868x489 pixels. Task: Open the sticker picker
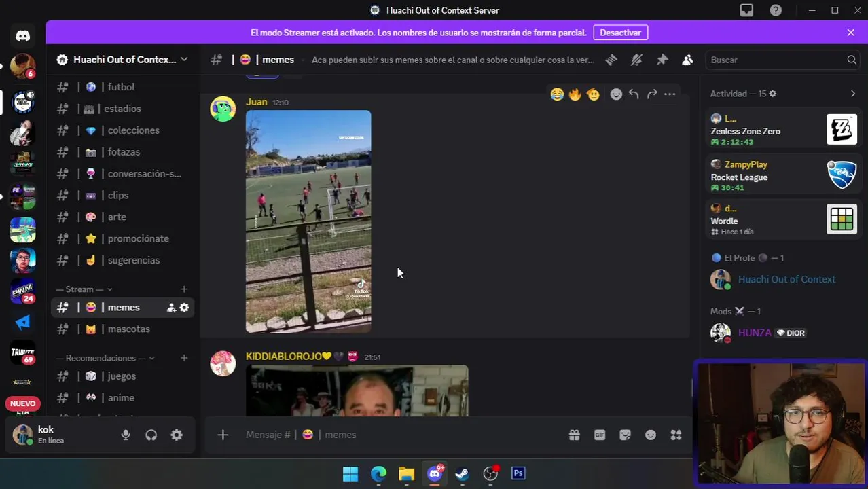pyautogui.click(x=625, y=435)
